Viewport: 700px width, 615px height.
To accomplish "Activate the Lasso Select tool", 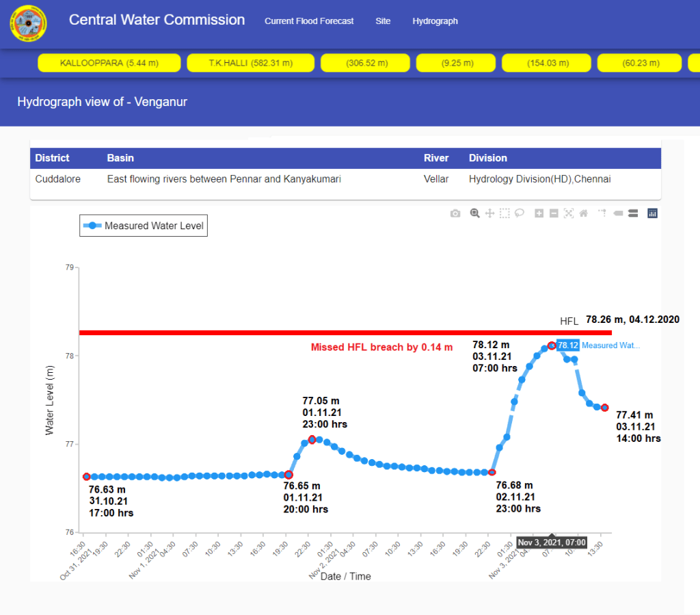I will [x=520, y=213].
